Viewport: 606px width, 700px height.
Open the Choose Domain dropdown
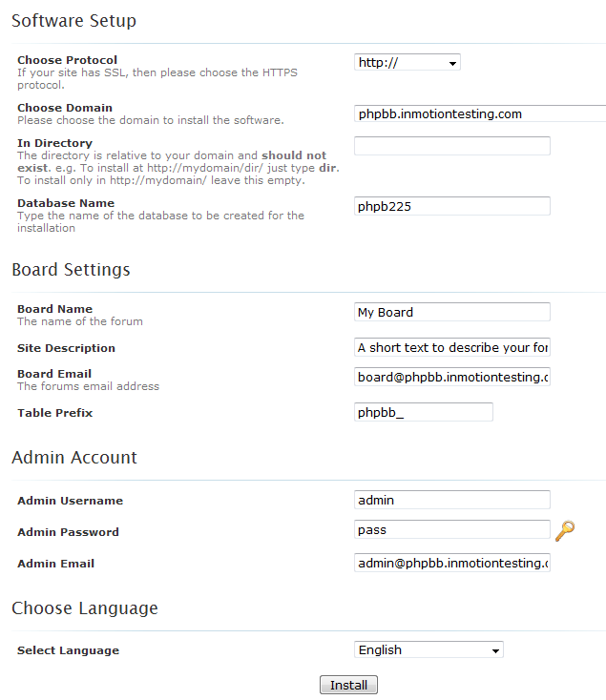coord(479,114)
